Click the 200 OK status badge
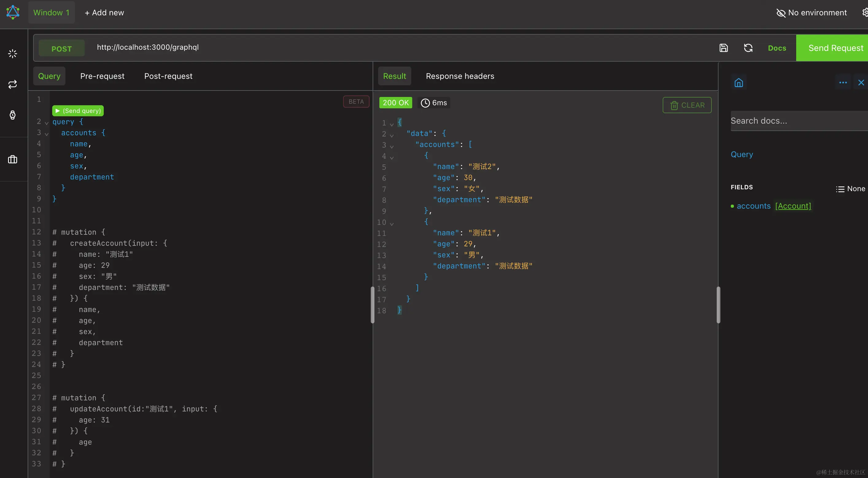 (x=396, y=103)
